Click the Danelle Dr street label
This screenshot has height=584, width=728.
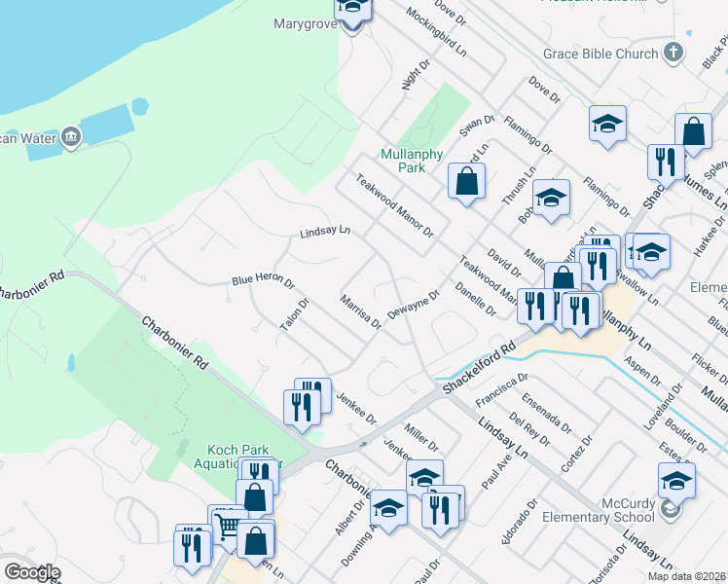point(476,300)
